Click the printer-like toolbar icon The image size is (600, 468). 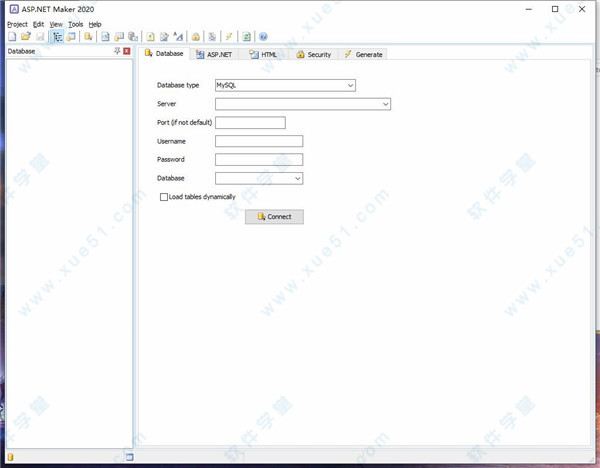point(212,37)
